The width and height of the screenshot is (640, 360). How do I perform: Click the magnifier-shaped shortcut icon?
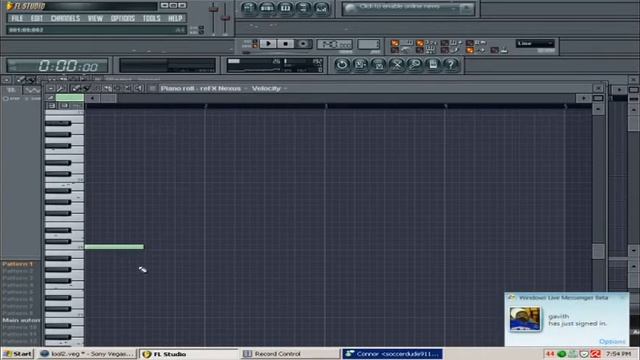[415, 64]
